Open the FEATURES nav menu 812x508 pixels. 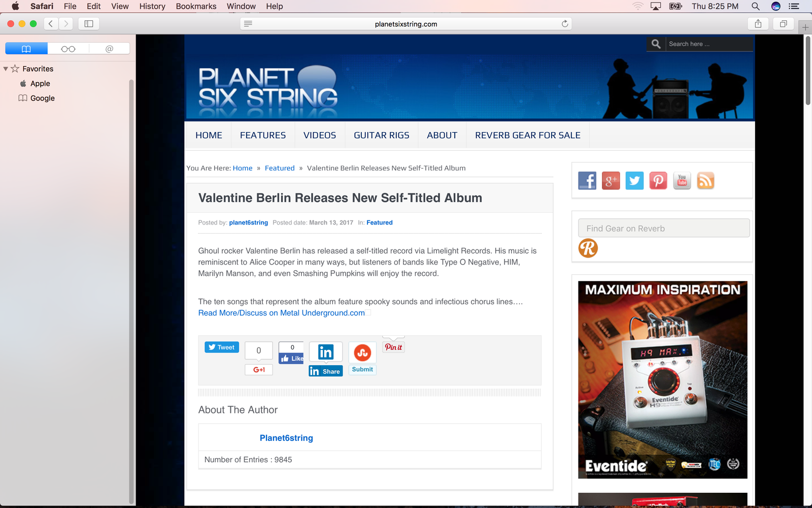[x=263, y=135]
